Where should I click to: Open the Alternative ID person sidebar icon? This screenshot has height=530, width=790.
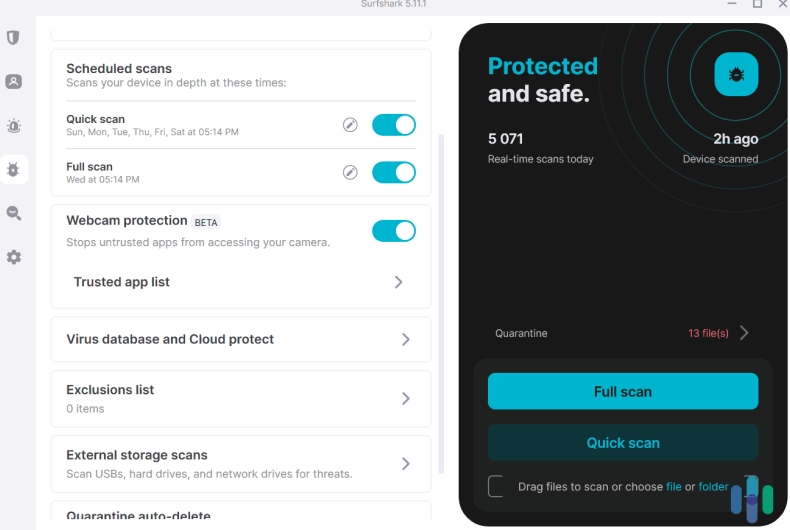(13, 82)
